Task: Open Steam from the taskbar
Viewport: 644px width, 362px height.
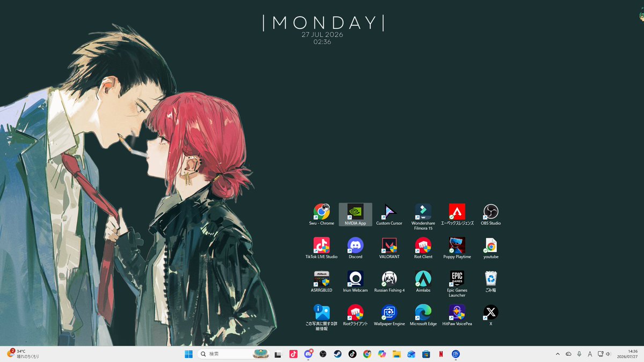Action: 338,354
